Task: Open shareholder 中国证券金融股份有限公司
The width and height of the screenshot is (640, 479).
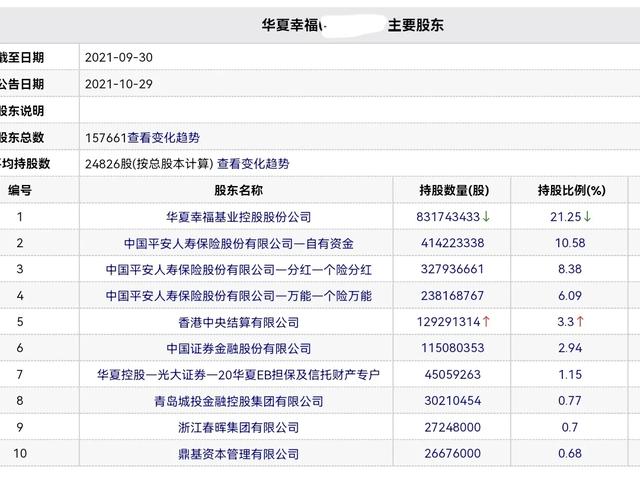Action: pos(238,348)
